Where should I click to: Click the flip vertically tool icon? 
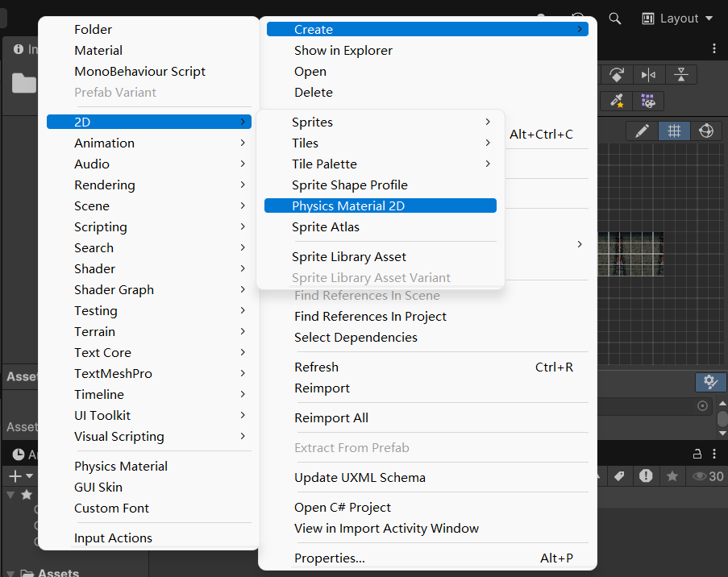point(680,75)
